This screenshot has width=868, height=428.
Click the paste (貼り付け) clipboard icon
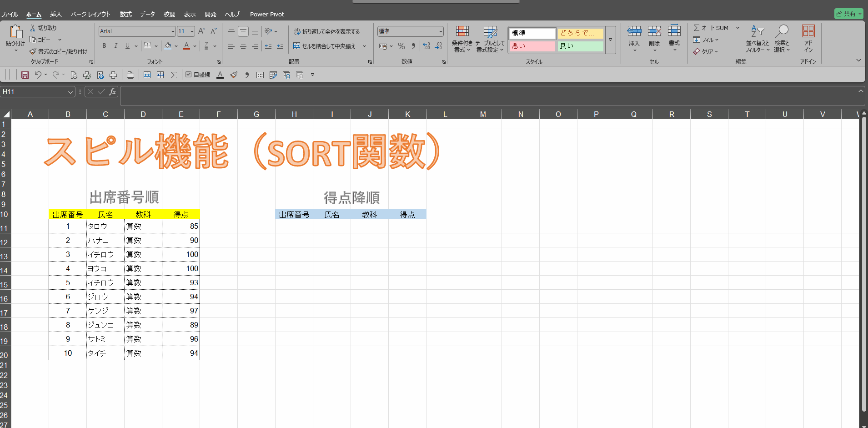[x=15, y=32]
